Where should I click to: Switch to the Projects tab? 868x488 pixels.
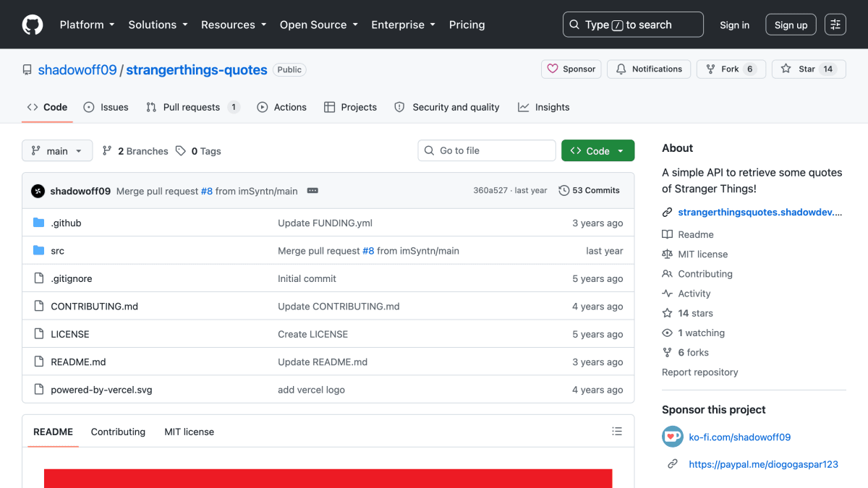[x=350, y=107]
